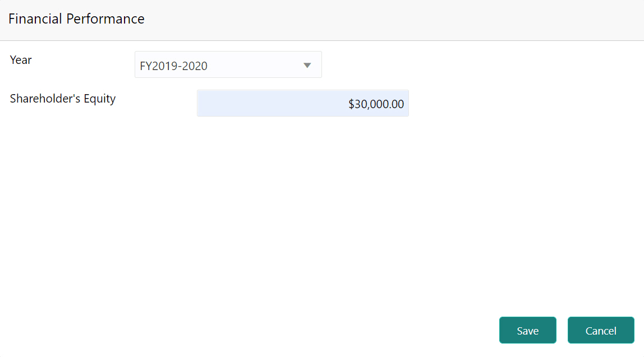Click the Cancel button

pyautogui.click(x=600, y=331)
